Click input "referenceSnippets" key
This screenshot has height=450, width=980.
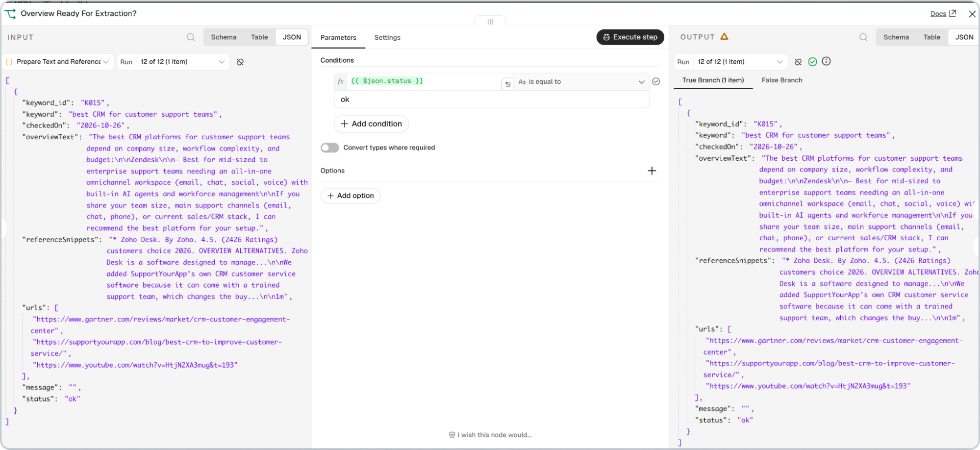(60, 240)
